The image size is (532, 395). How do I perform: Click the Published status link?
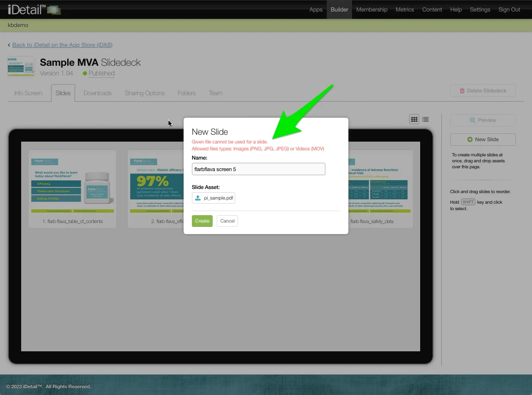[x=101, y=74]
